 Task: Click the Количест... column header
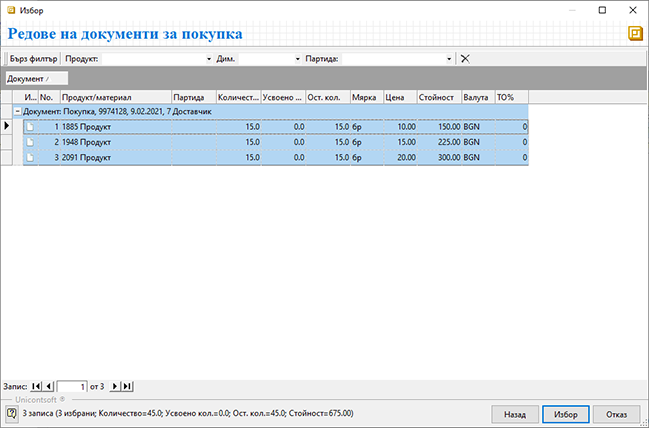coord(239,97)
